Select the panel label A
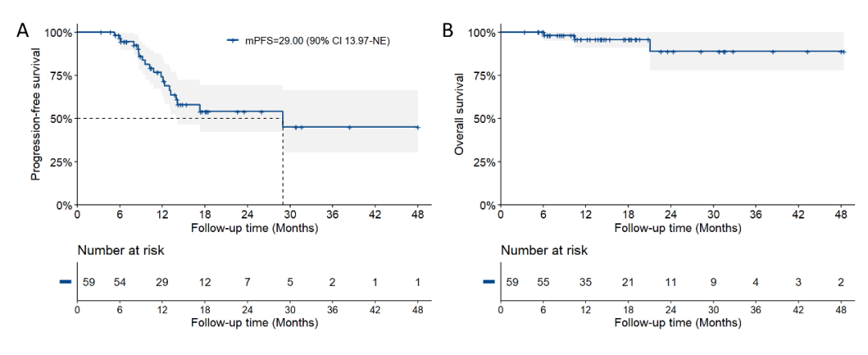 pos(23,31)
